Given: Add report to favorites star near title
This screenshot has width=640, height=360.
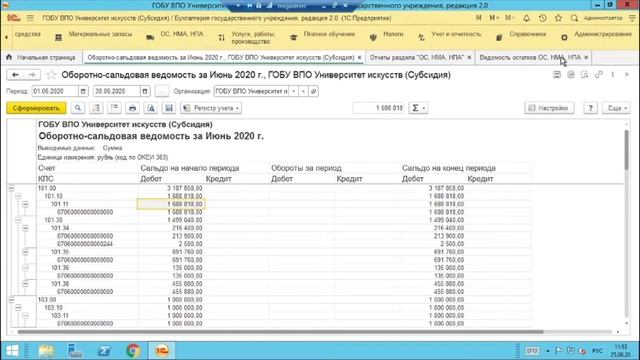Looking at the screenshot, I should point(51,75).
